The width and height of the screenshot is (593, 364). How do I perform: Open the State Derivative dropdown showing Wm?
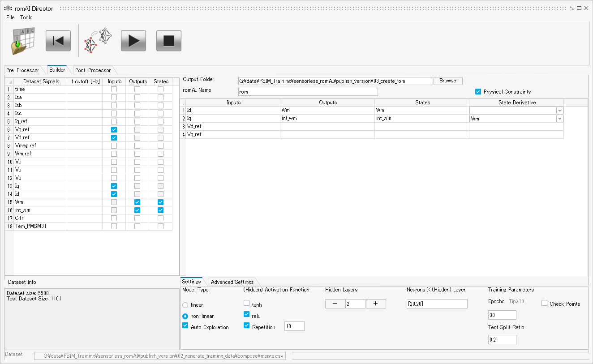coord(560,119)
